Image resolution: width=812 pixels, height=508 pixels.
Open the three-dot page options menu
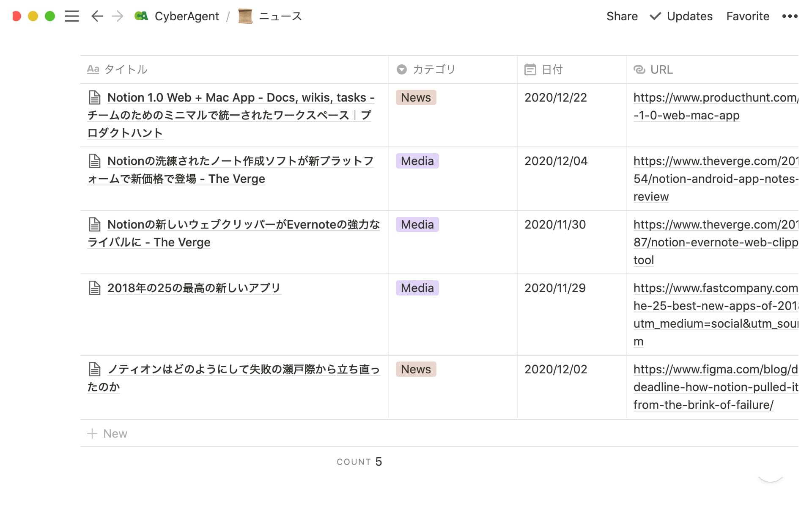[789, 16]
